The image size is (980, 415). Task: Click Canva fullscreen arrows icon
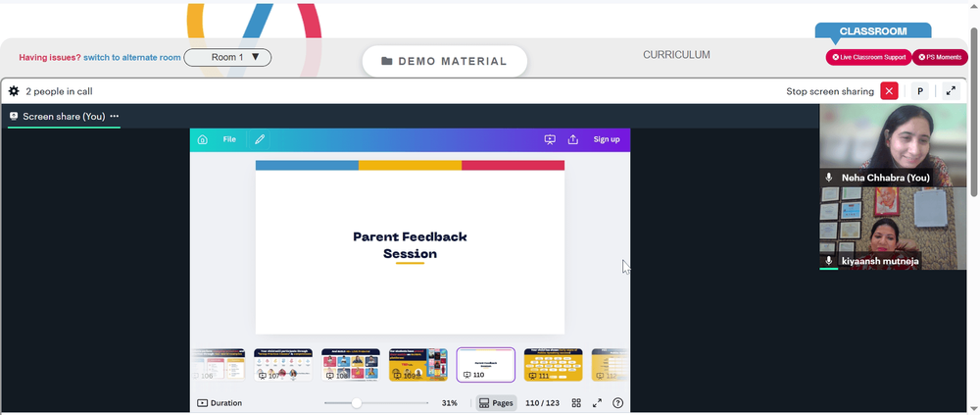pos(597,403)
